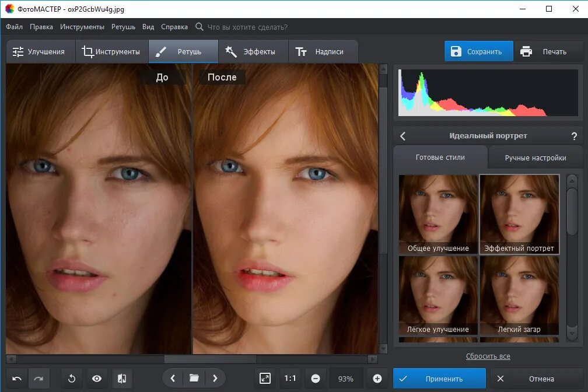Click the После label on right image
588x392 pixels.
pyautogui.click(x=222, y=77)
